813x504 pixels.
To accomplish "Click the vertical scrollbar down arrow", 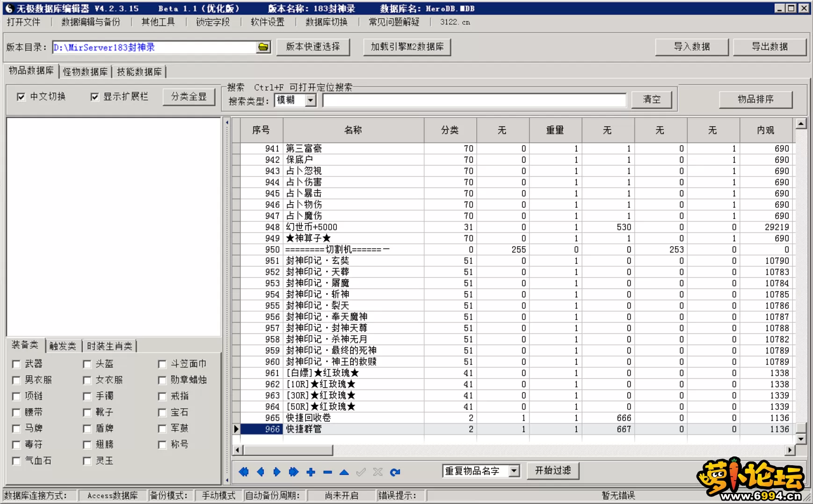I will coord(801,439).
